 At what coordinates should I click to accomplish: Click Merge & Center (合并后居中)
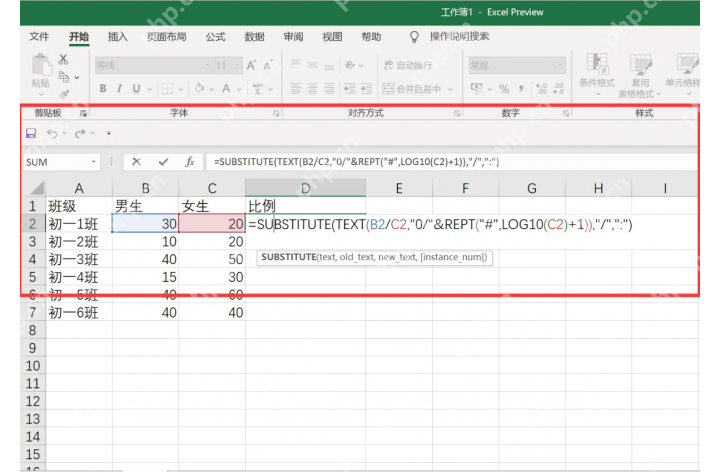[x=412, y=89]
